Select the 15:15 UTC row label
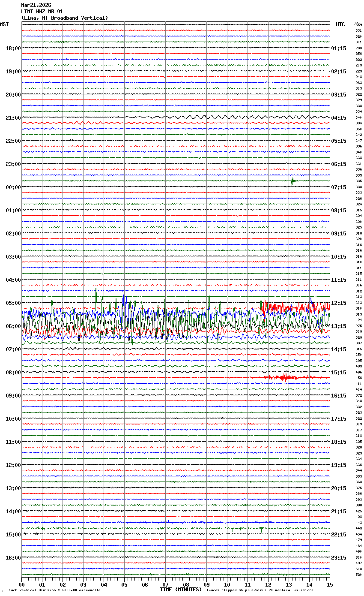Image resolution: width=364 pixels, height=596 pixels. pos(339,373)
